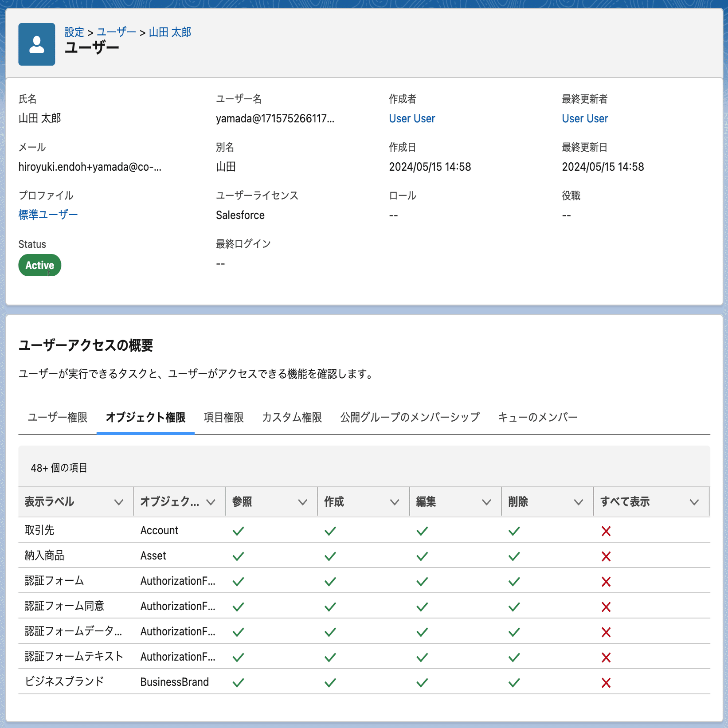The width and height of the screenshot is (728, 728).
Task: Click the 設定 breadcrumb link
Action: (x=73, y=31)
